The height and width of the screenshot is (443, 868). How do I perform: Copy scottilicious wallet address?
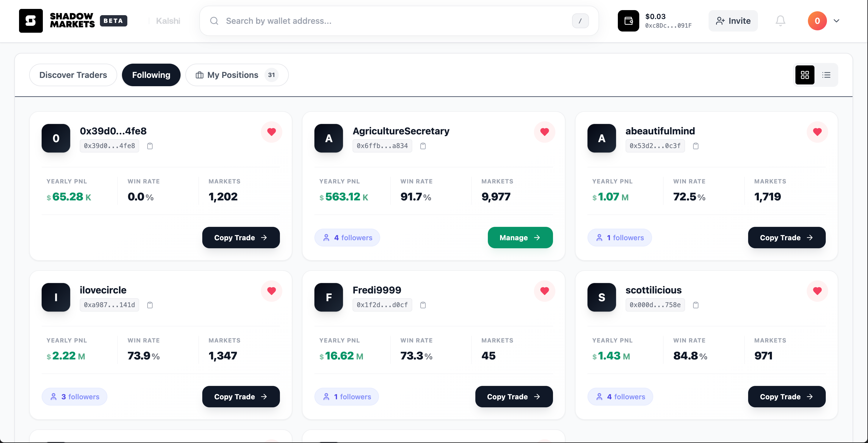(x=695, y=305)
